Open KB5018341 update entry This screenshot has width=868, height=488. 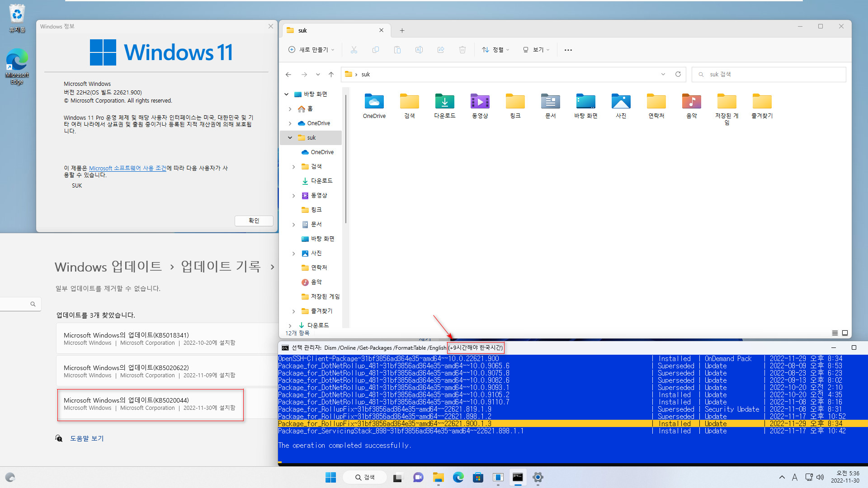coord(167,338)
